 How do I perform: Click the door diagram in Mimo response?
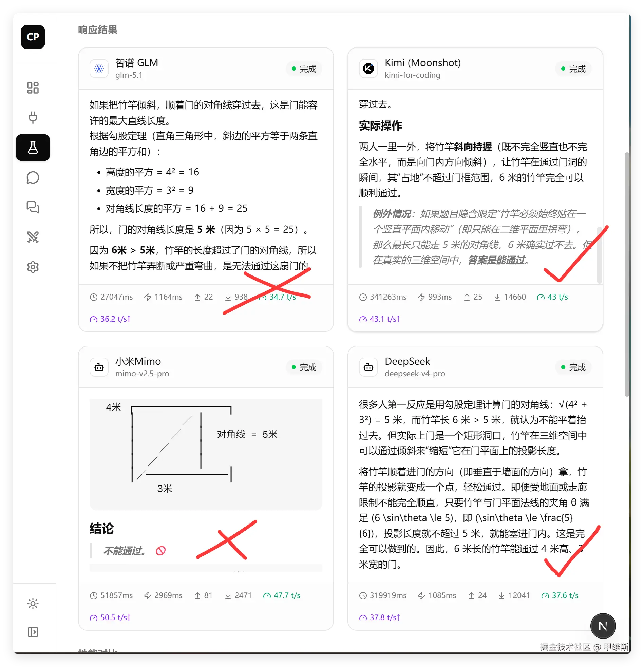[206, 454]
